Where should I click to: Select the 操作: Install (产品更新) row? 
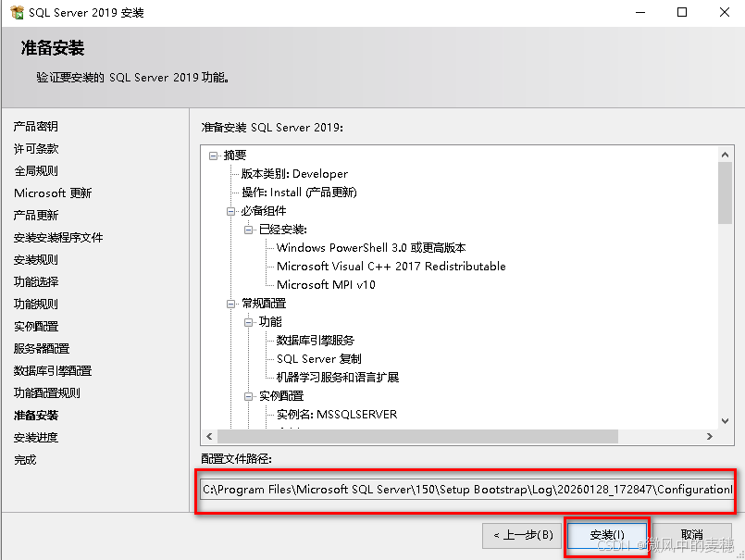(299, 193)
